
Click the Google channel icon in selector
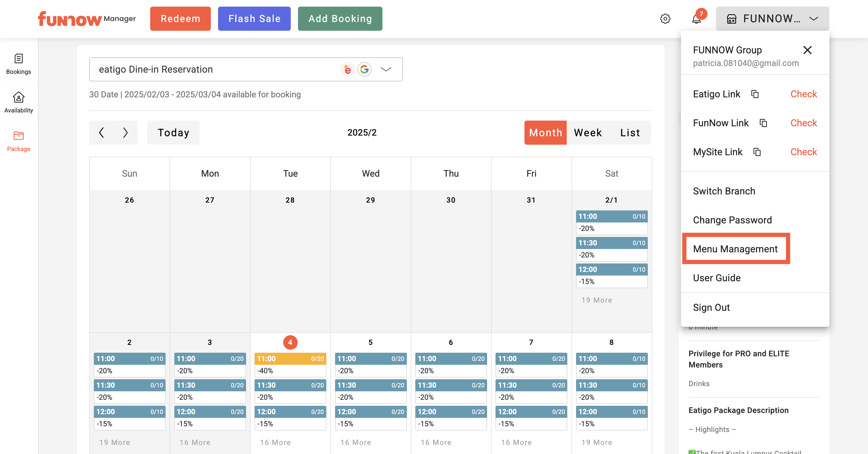click(364, 69)
